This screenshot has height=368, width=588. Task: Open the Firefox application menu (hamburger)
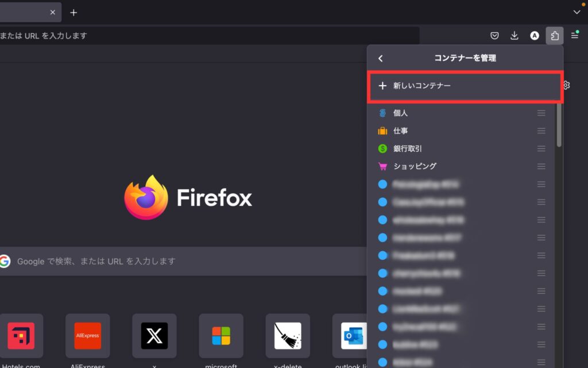coord(574,35)
